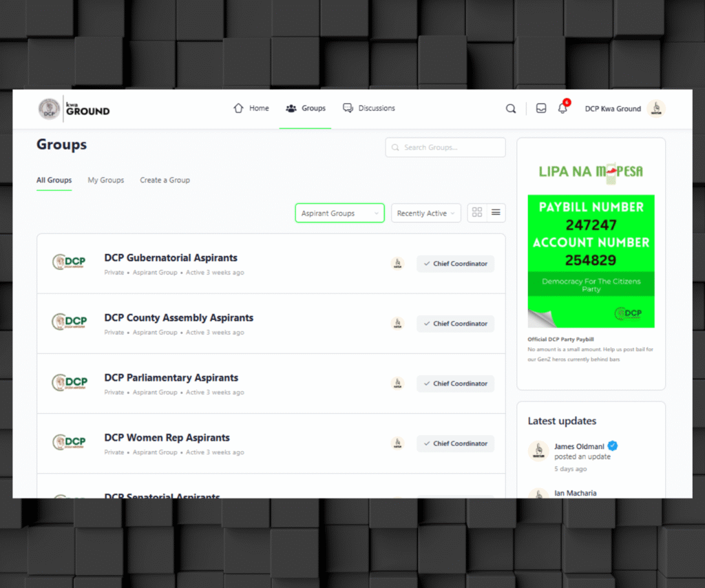Switch to grid view layout

[477, 213]
